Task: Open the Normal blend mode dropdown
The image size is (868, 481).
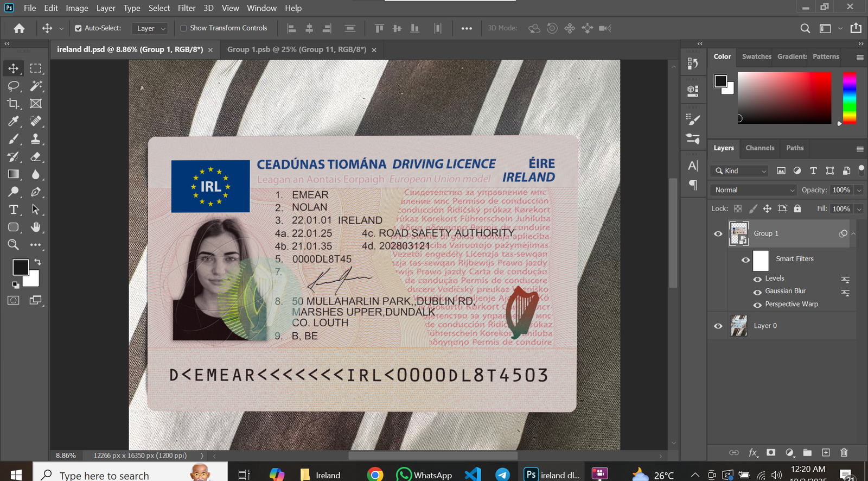Action: (x=754, y=190)
